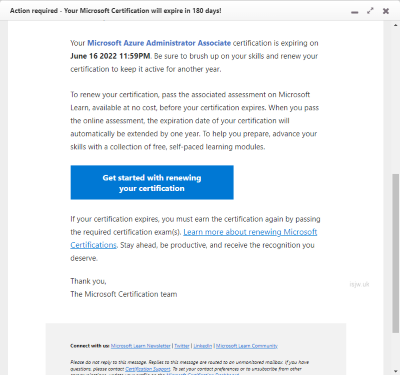The height and width of the screenshot is (375, 400).
Task: Click the June 16 2022 expiration date text
Action: click(110, 56)
